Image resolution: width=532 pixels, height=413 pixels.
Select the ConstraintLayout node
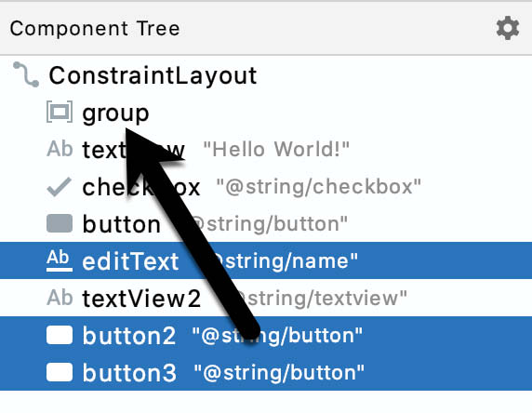click(153, 75)
